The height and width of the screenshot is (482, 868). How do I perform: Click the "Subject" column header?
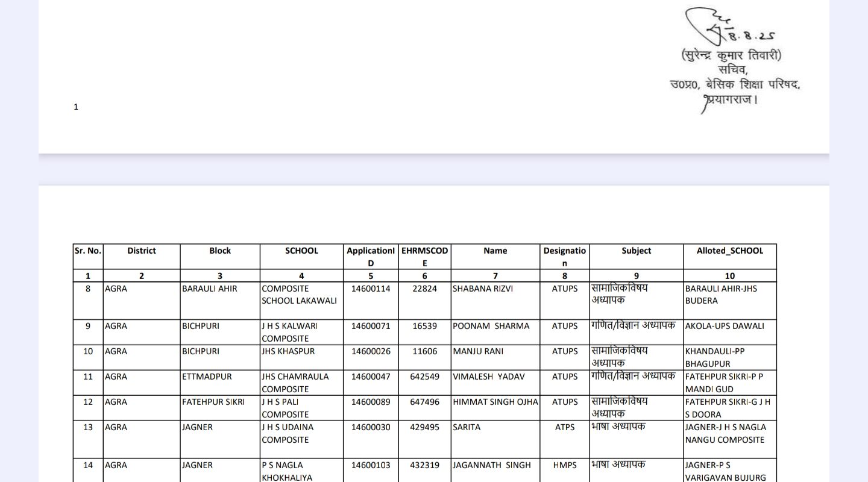click(x=637, y=251)
